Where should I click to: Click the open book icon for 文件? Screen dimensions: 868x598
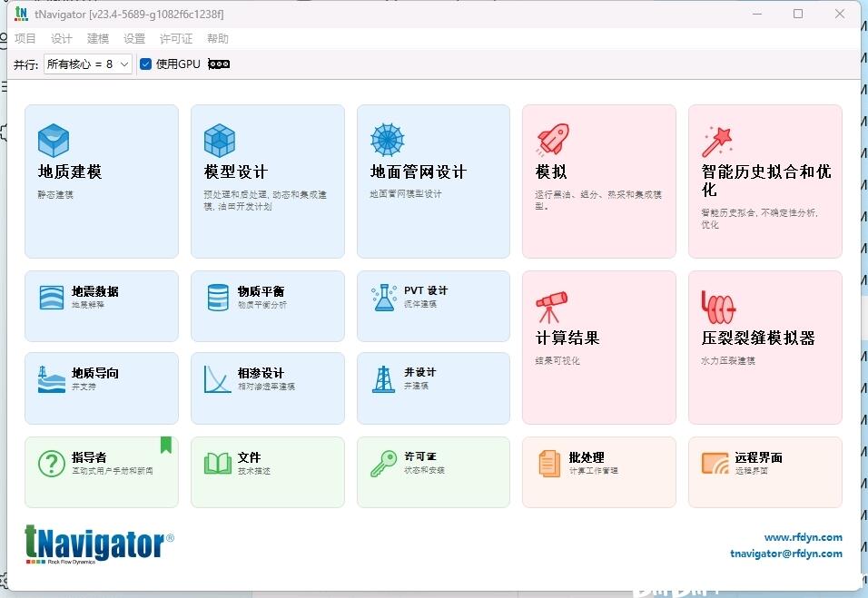point(218,464)
